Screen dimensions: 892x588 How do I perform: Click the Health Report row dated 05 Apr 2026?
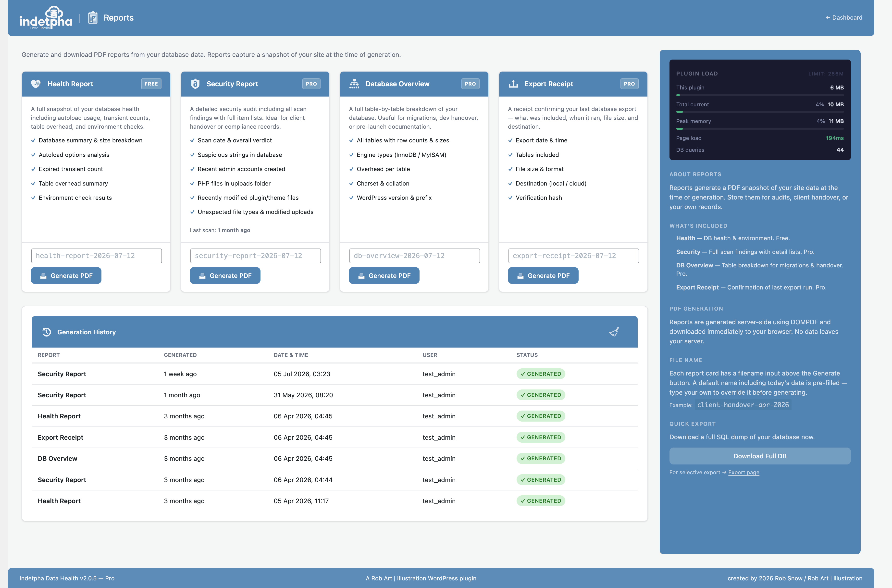[334, 501]
